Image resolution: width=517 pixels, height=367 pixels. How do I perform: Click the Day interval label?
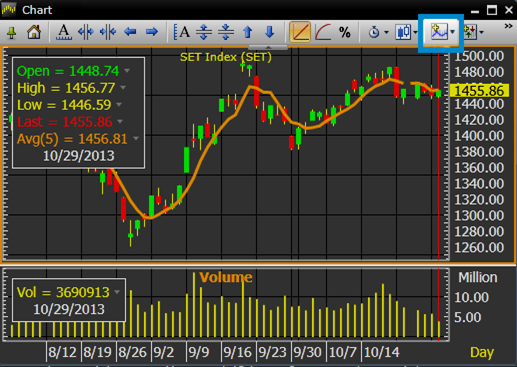(482, 352)
